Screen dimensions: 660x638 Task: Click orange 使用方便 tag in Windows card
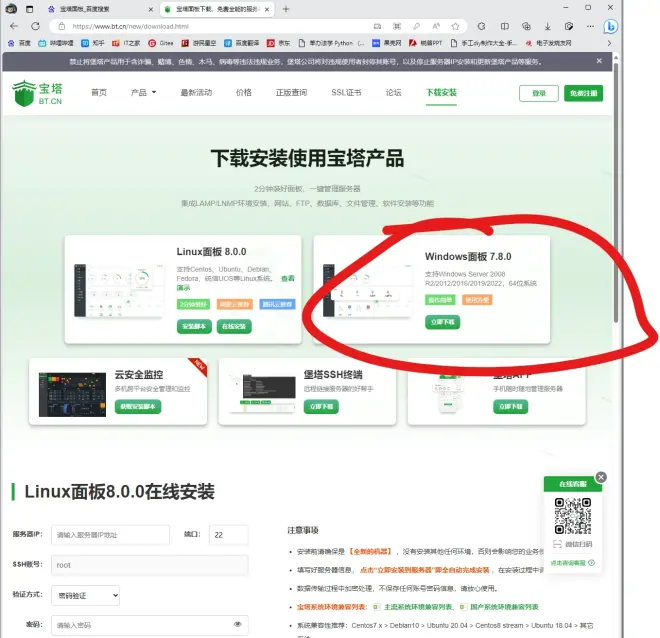click(477, 300)
